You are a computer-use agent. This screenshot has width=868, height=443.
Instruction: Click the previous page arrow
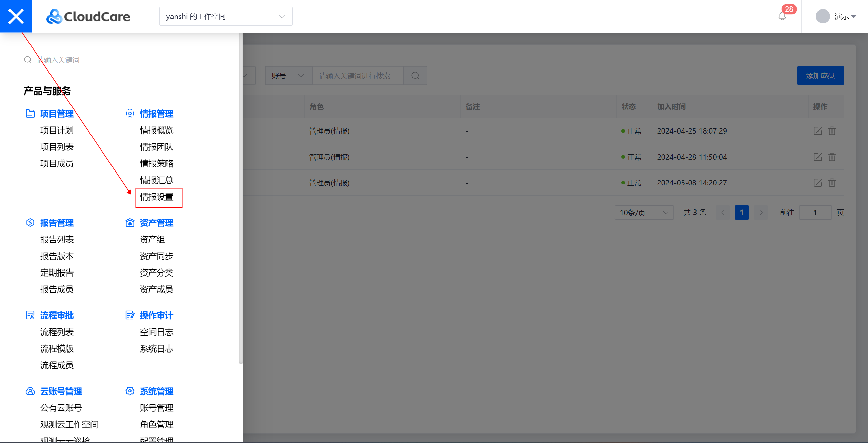tap(723, 213)
